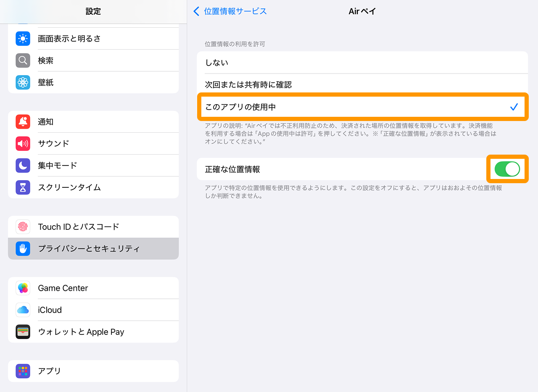Tap the back chevron arrow at top

196,11
